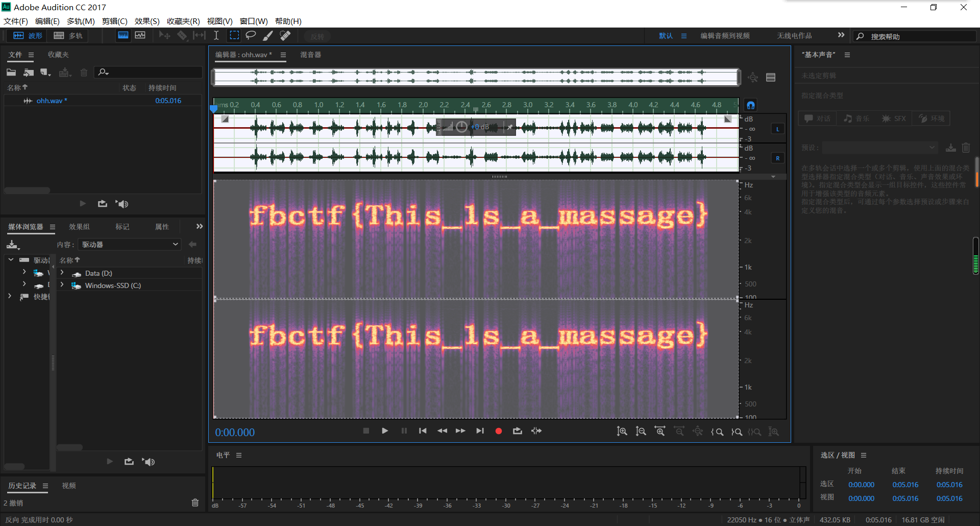Viewport: 980px width, 526px height.
Task: Switch to the 混音器 tab
Action: click(x=310, y=55)
